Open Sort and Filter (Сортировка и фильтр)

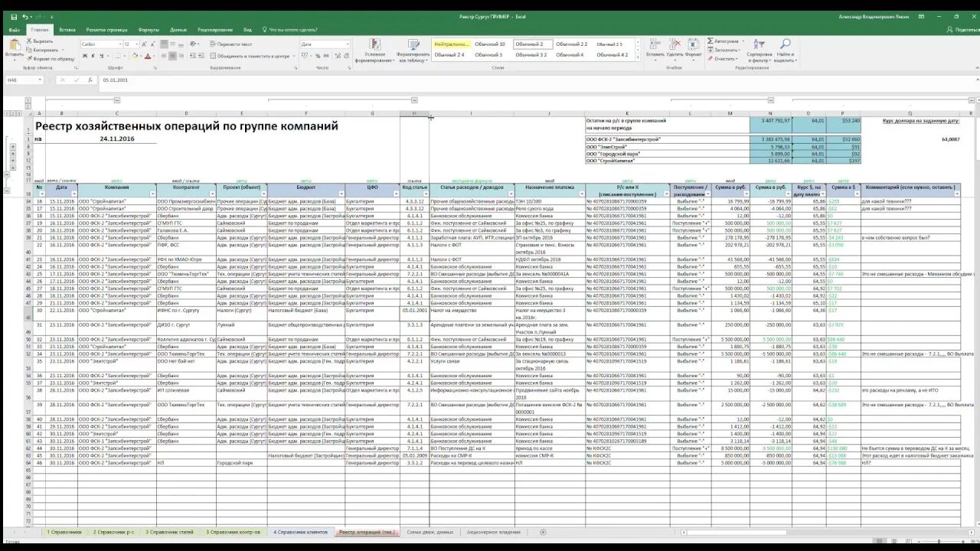(x=759, y=50)
